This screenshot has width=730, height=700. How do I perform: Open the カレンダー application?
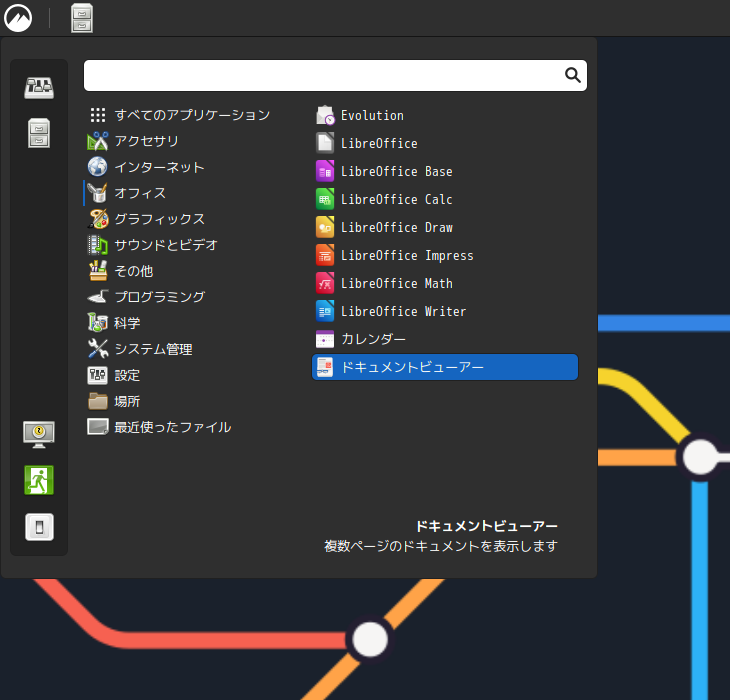point(445,339)
